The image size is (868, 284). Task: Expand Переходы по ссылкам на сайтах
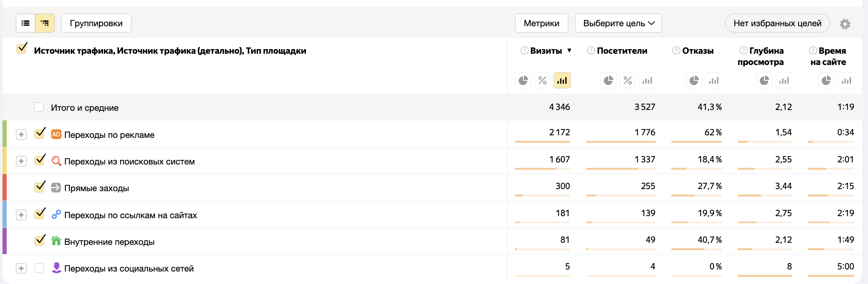coord(21,215)
